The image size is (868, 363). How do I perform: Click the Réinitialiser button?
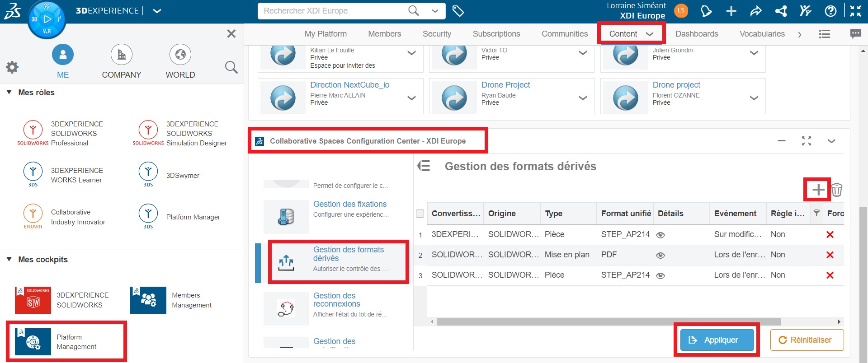807,340
